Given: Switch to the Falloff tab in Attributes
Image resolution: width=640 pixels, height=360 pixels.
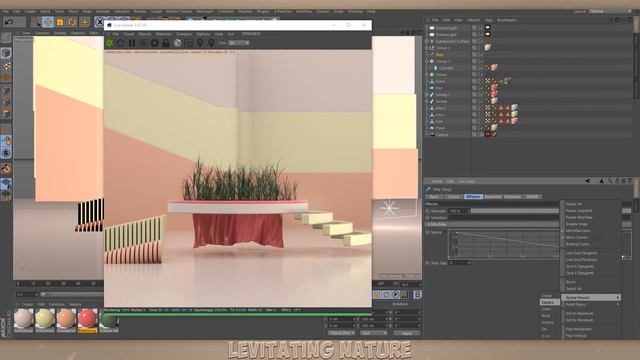Looking at the screenshot, I should pyautogui.click(x=532, y=197).
